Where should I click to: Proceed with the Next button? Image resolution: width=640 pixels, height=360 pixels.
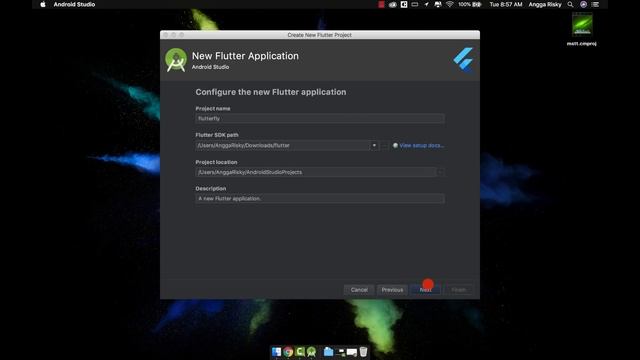click(x=426, y=290)
